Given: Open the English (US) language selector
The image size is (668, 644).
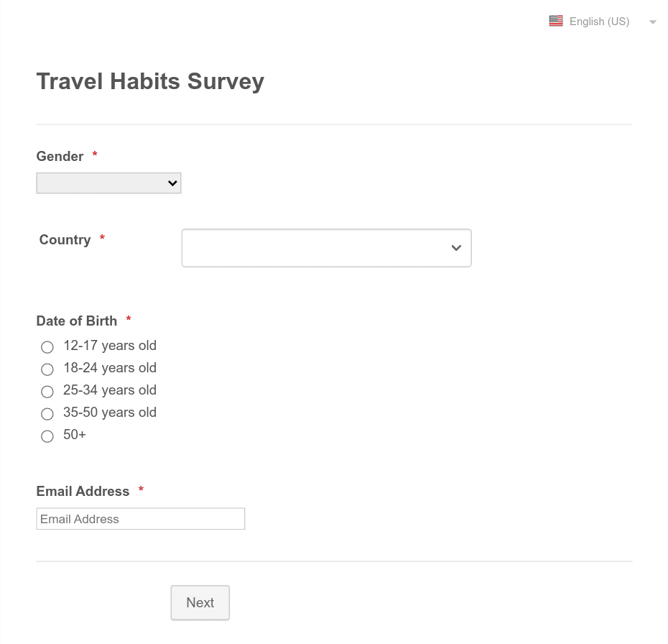Looking at the screenshot, I should 599,22.
